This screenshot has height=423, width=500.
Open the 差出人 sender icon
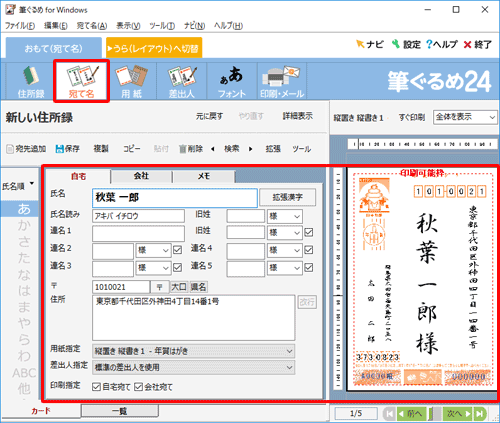(x=182, y=81)
